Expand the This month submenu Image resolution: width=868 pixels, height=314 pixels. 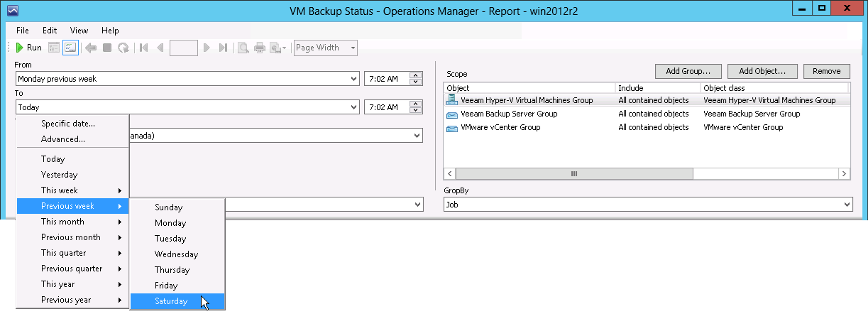click(x=72, y=222)
